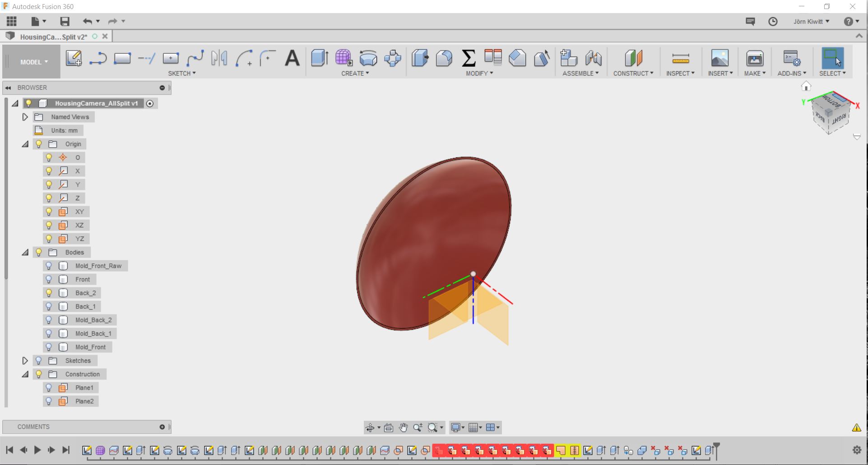The height and width of the screenshot is (465, 868).
Task: Click the Measure inspect icon
Action: [681, 58]
